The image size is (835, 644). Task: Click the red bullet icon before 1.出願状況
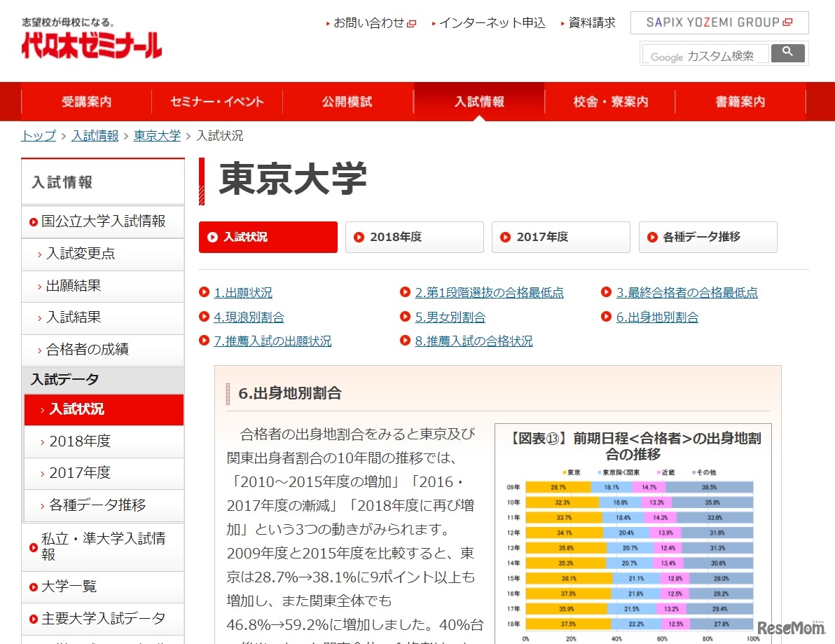coord(205,292)
